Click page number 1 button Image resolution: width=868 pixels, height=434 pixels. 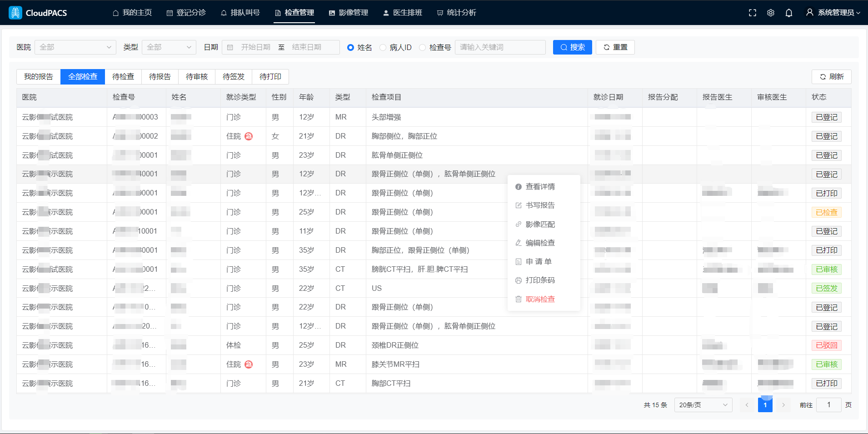tap(765, 405)
